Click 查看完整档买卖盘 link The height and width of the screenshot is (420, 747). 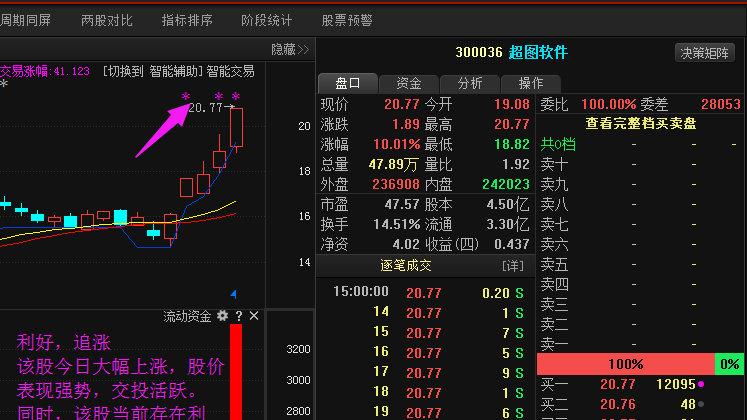(641, 124)
